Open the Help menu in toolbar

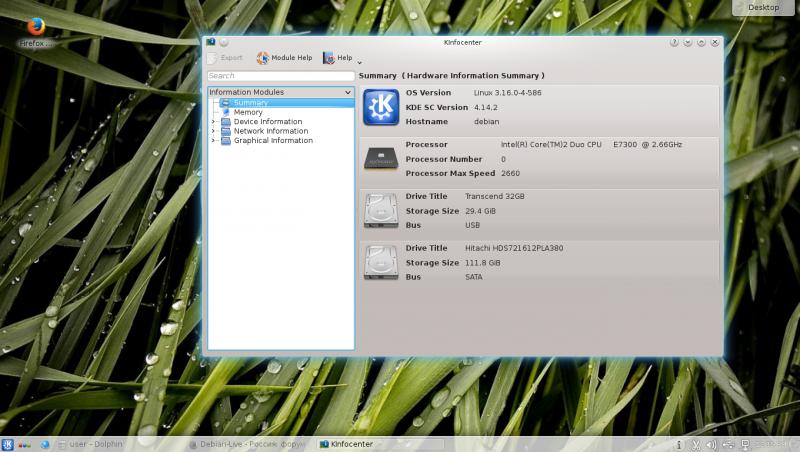click(338, 58)
